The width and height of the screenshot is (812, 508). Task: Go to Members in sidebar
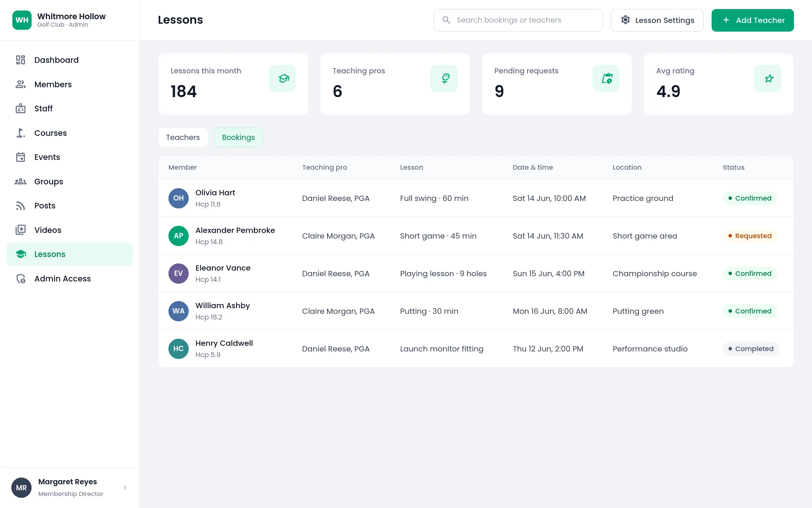tap(70, 84)
